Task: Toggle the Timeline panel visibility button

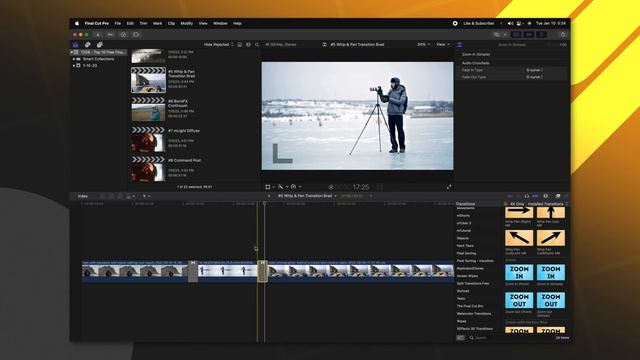Action: [529, 35]
